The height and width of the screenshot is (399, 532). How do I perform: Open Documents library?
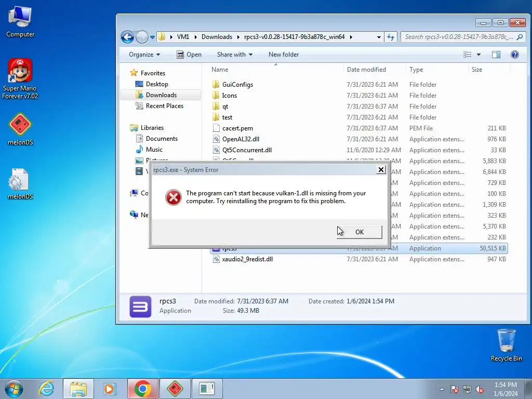click(x=162, y=138)
